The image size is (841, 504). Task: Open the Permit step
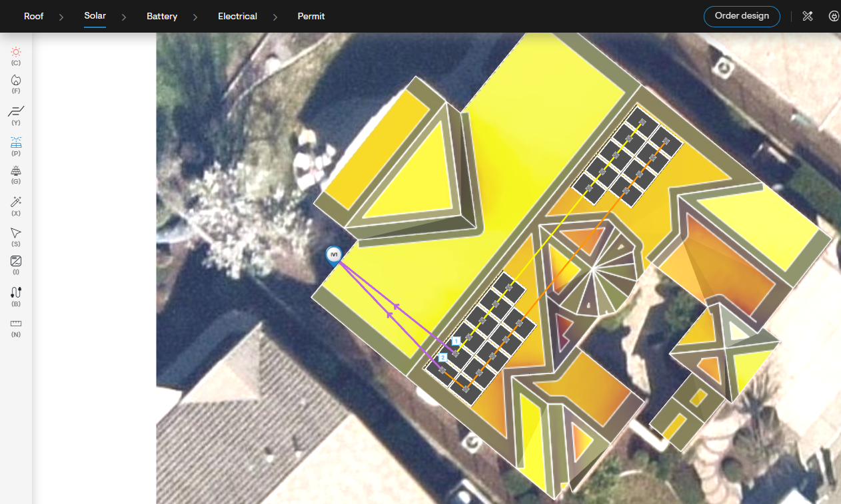pyautogui.click(x=311, y=16)
